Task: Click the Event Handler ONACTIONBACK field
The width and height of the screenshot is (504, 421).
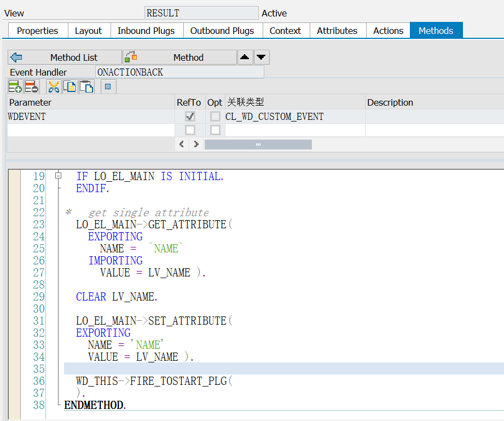Action: (x=179, y=72)
